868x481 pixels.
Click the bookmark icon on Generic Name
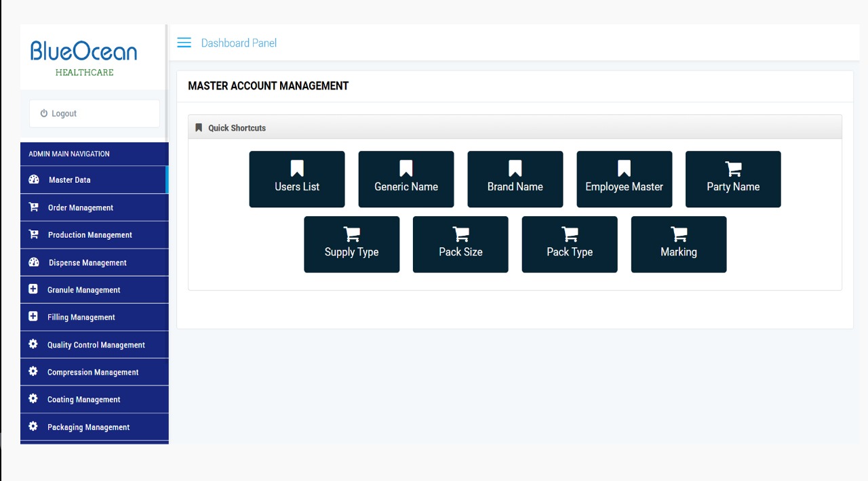tap(406, 169)
